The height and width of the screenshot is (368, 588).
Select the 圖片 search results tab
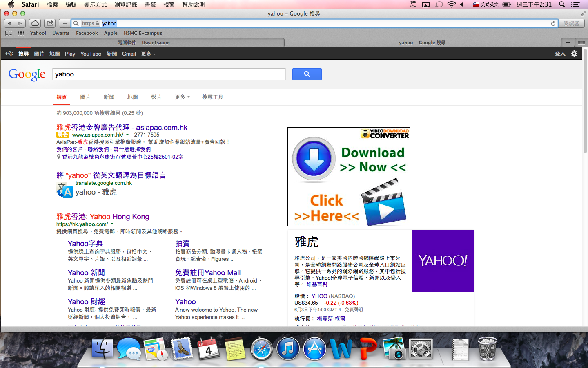85,97
